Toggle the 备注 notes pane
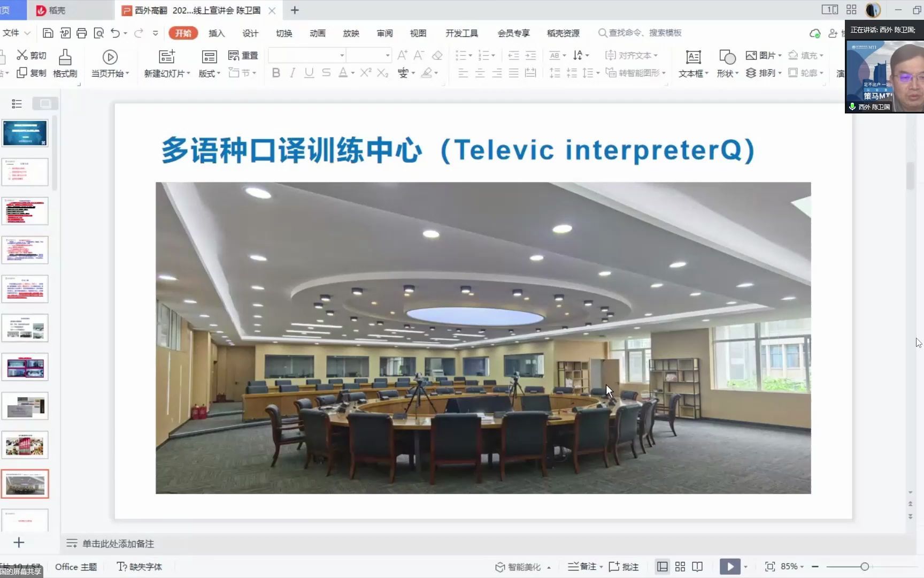The width and height of the screenshot is (924, 578). 582,566
